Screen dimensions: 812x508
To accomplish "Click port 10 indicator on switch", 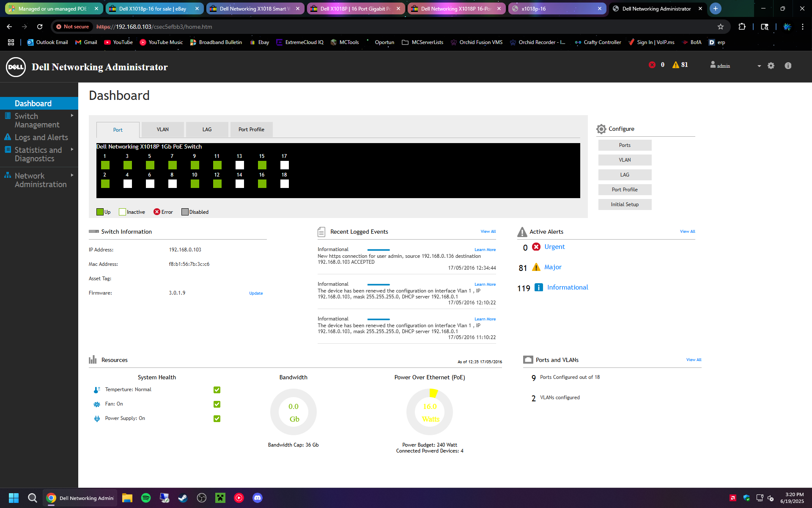I will (x=195, y=184).
